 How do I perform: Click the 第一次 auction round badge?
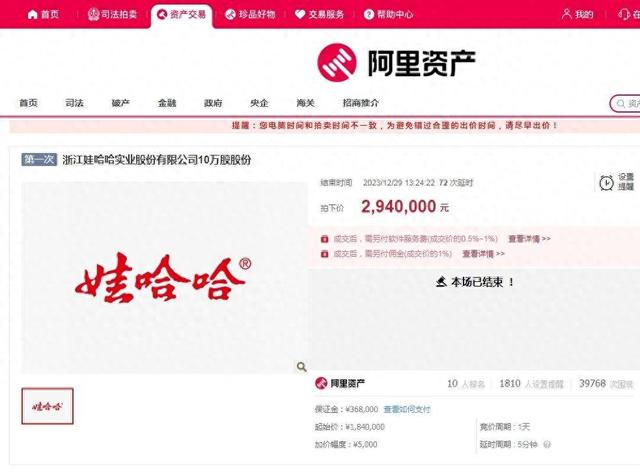39,159
